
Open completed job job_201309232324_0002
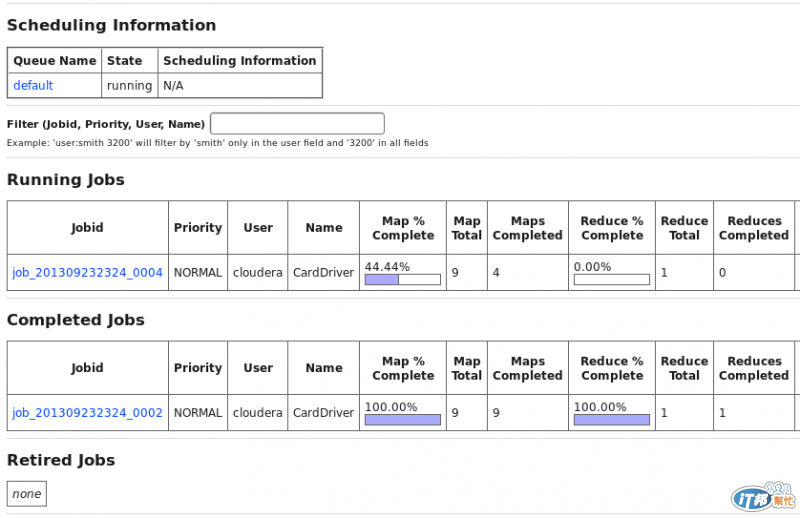[x=87, y=412]
